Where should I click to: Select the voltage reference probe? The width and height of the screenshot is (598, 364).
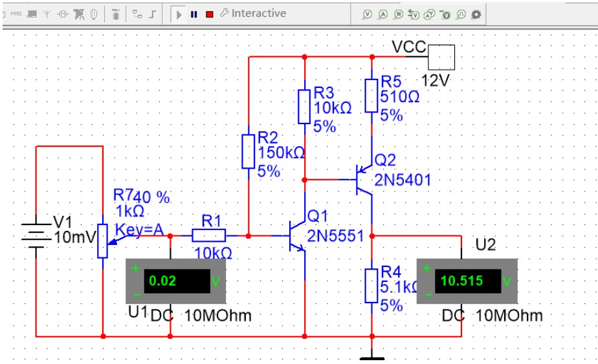click(x=445, y=14)
